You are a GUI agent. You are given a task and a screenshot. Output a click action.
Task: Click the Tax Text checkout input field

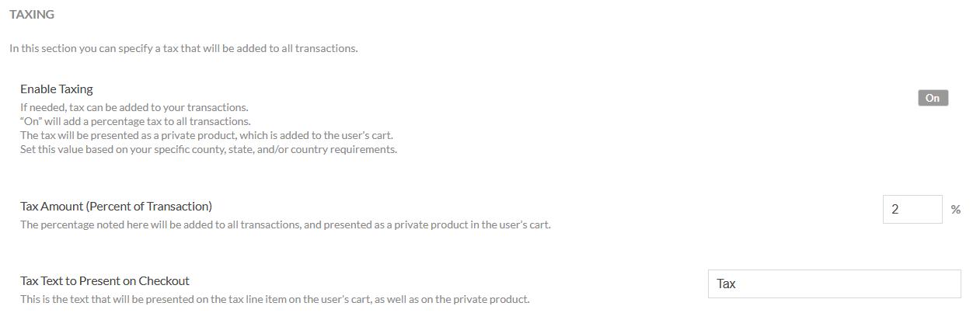pyautogui.click(x=834, y=284)
